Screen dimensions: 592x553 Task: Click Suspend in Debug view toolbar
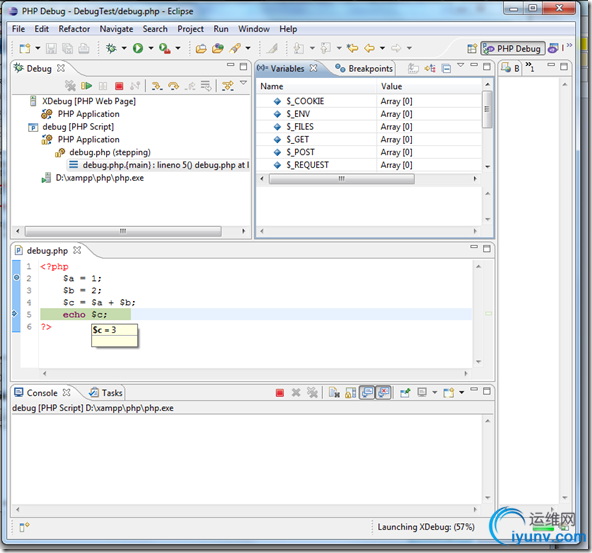pyautogui.click(x=103, y=86)
